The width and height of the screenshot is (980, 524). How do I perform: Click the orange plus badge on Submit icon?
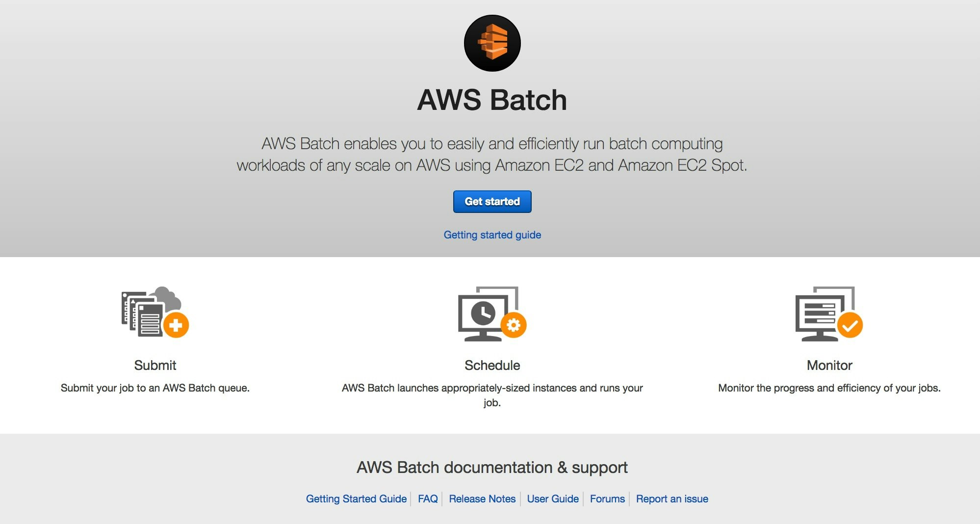(x=176, y=325)
